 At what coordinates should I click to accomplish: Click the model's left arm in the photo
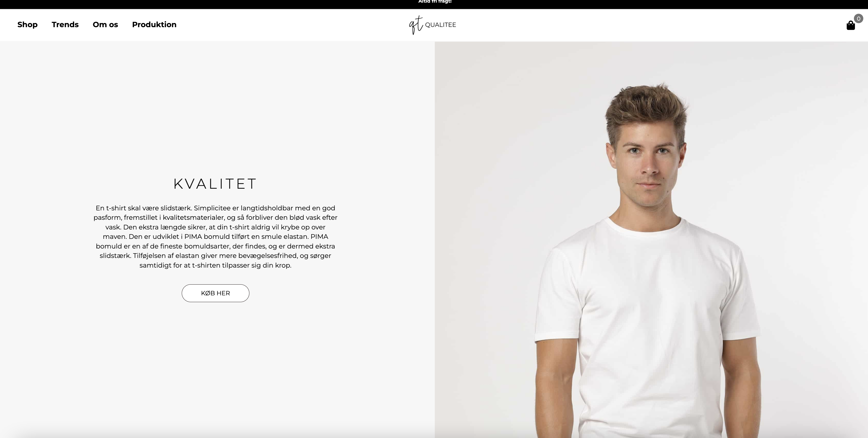point(740,388)
